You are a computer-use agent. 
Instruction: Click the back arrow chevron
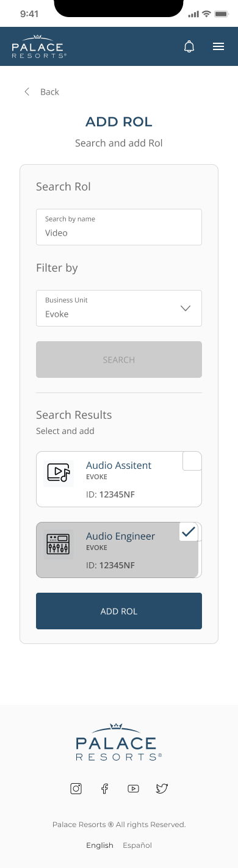pos(27,92)
